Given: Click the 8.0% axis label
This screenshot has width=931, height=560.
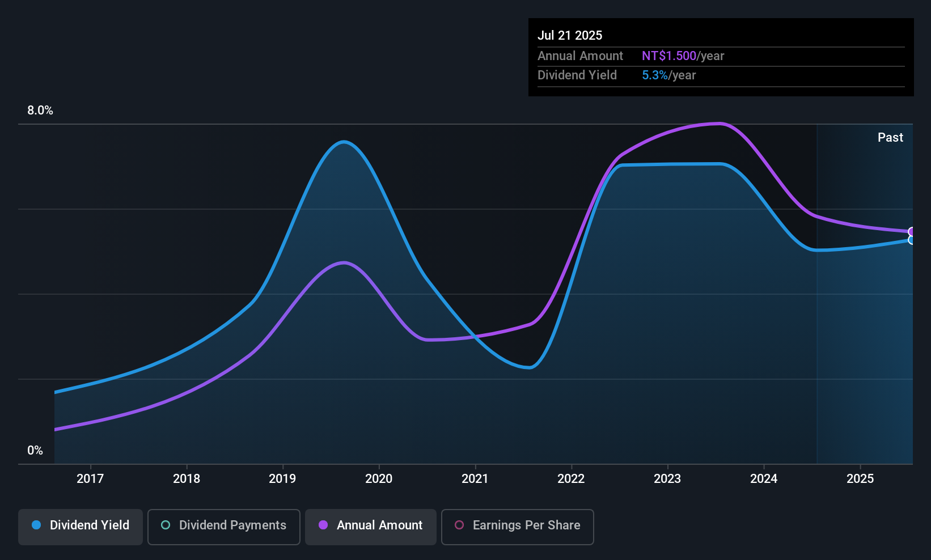Looking at the screenshot, I should tap(40, 111).
